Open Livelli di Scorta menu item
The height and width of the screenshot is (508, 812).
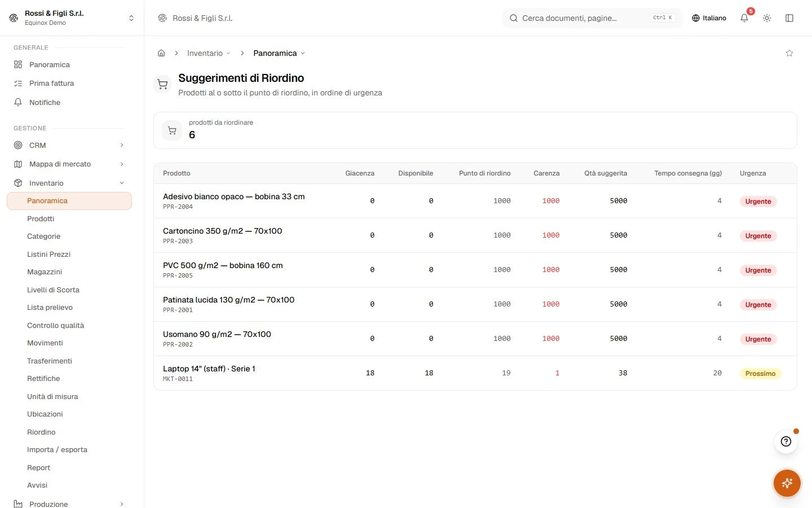point(53,290)
